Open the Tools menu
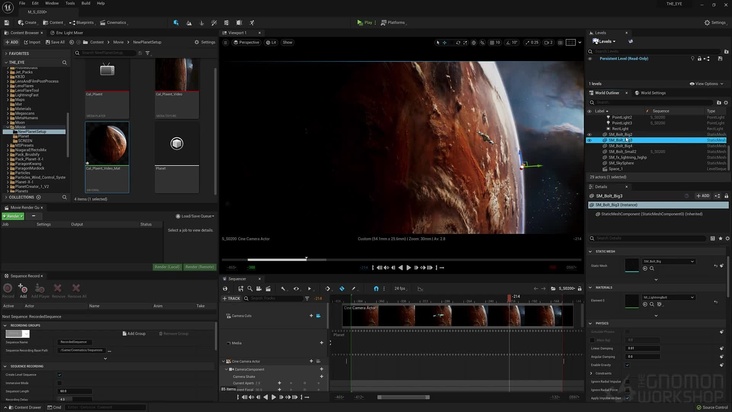The width and height of the screenshot is (732, 412). coord(70,3)
